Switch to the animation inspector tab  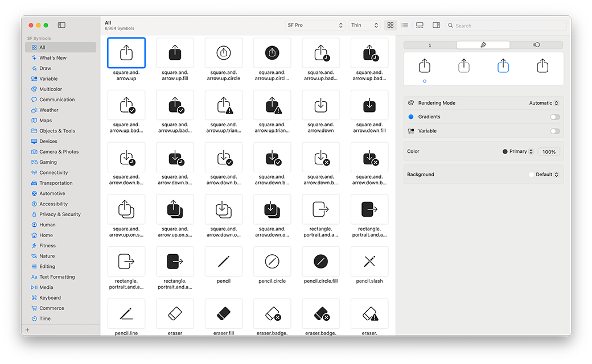pos(536,45)
